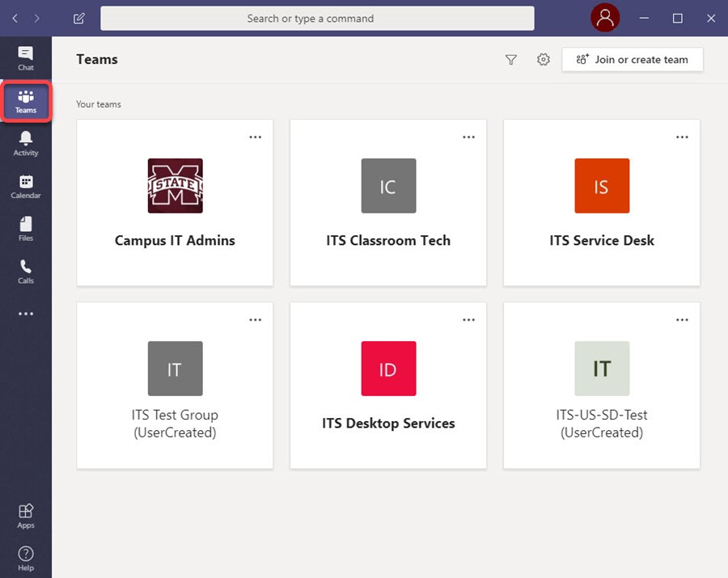Open the Help question mark icon
728x578 pixels.
tap(26, 559)
